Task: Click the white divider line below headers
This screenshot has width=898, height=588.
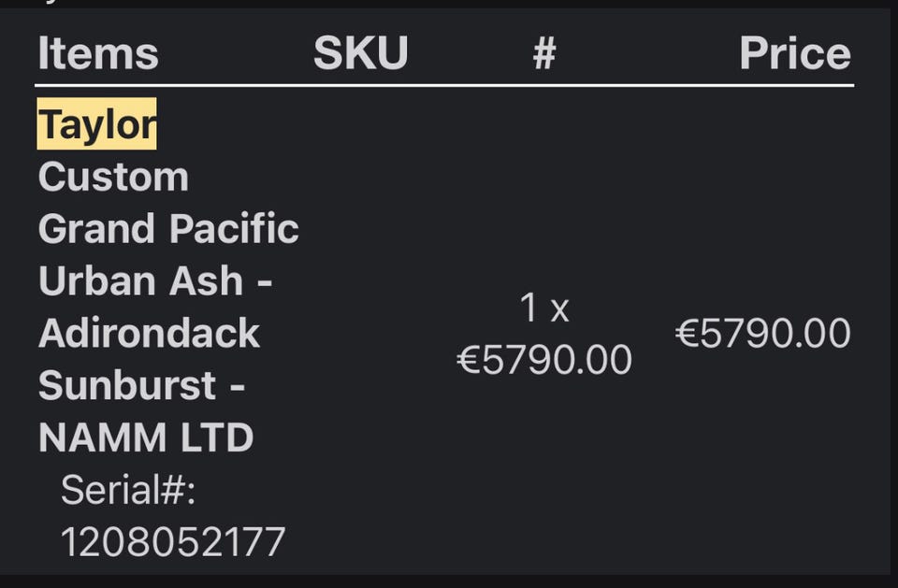Action: pyautogui.click(x=444, y=85)
